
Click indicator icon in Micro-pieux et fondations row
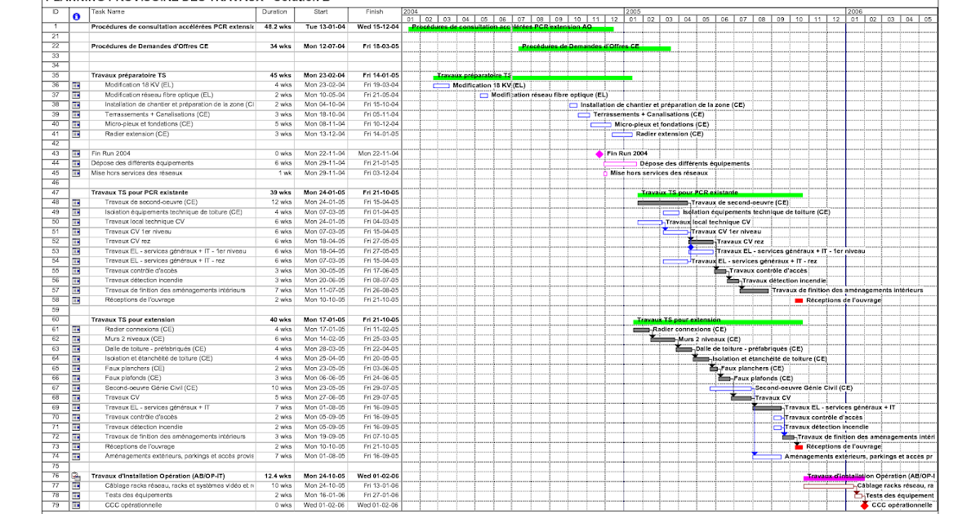point(77,124)
